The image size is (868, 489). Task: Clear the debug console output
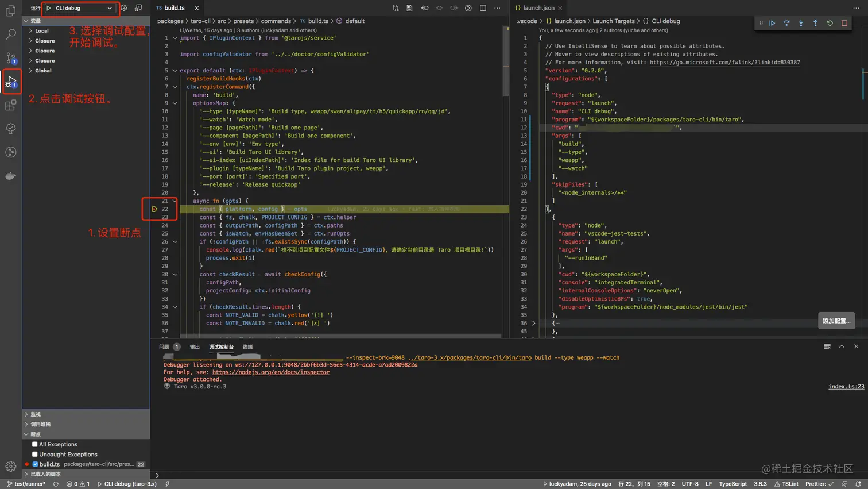827,346
